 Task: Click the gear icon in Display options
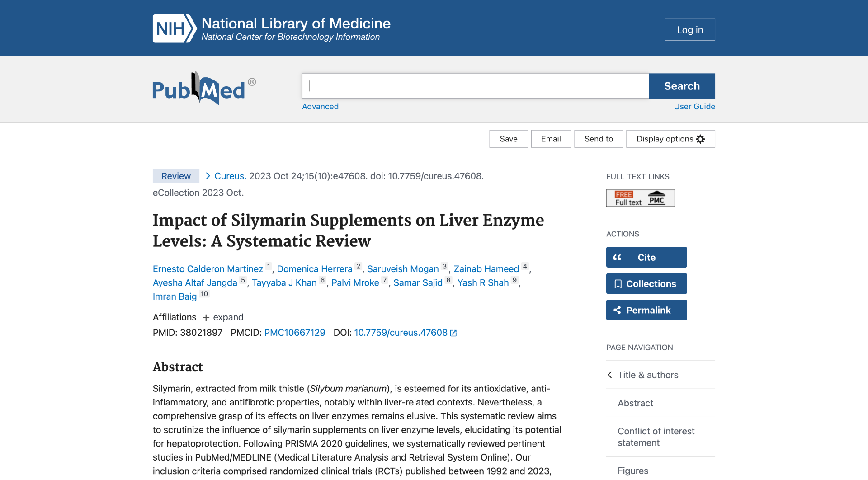(x=700, y=139)
